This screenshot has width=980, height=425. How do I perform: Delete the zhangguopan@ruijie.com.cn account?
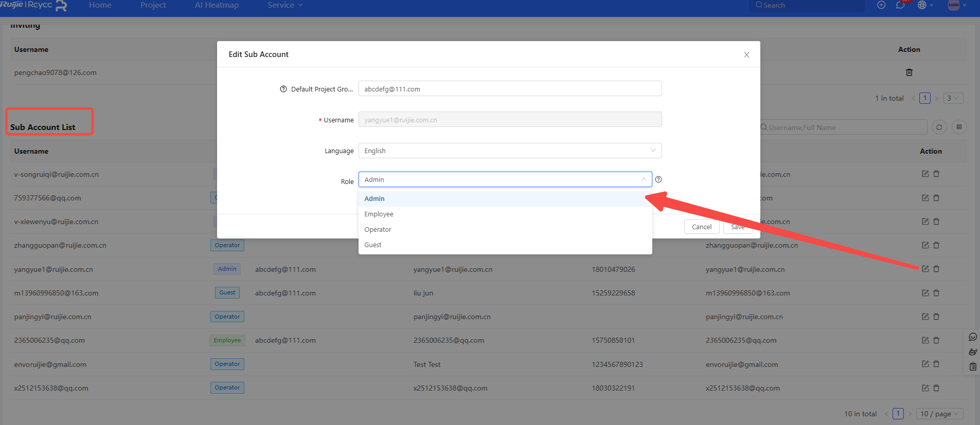936,245
